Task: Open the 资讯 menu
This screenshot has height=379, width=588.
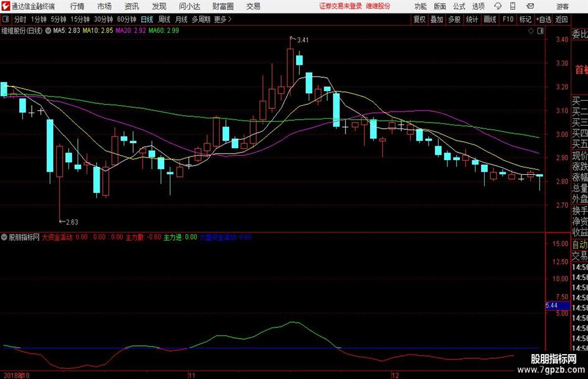Action: tap(132, 6)
